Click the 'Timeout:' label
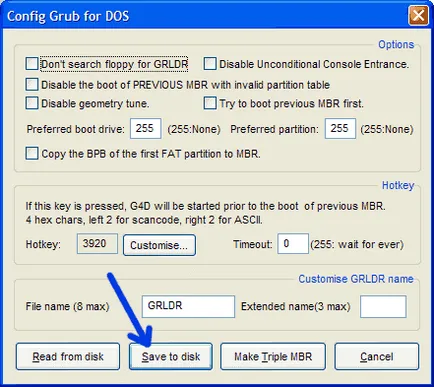 point(253,244)
